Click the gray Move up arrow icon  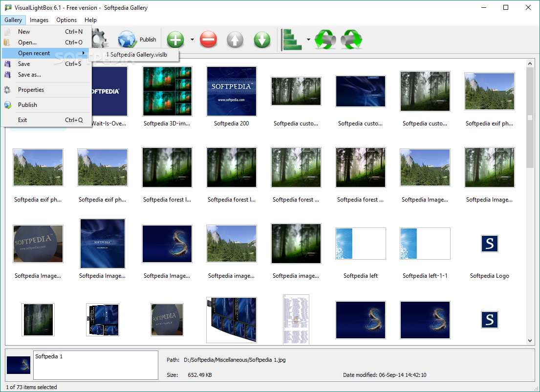click(235, 40)
